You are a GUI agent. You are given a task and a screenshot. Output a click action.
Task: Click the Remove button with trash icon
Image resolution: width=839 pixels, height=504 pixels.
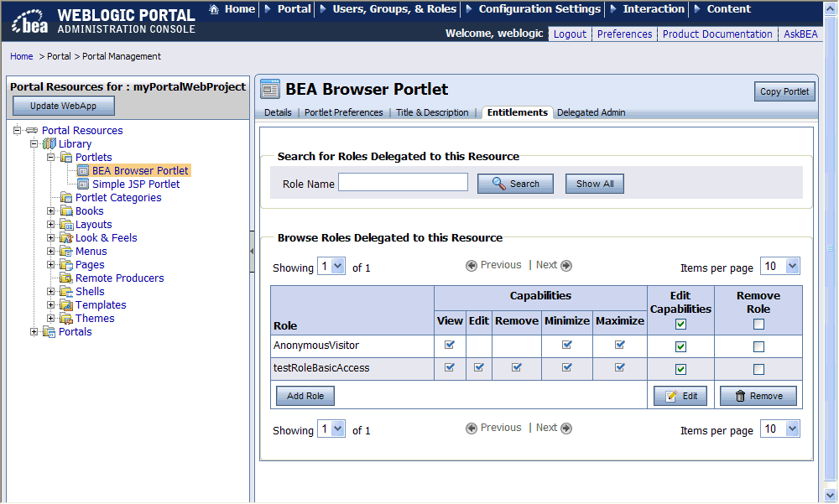click(758, 396)
